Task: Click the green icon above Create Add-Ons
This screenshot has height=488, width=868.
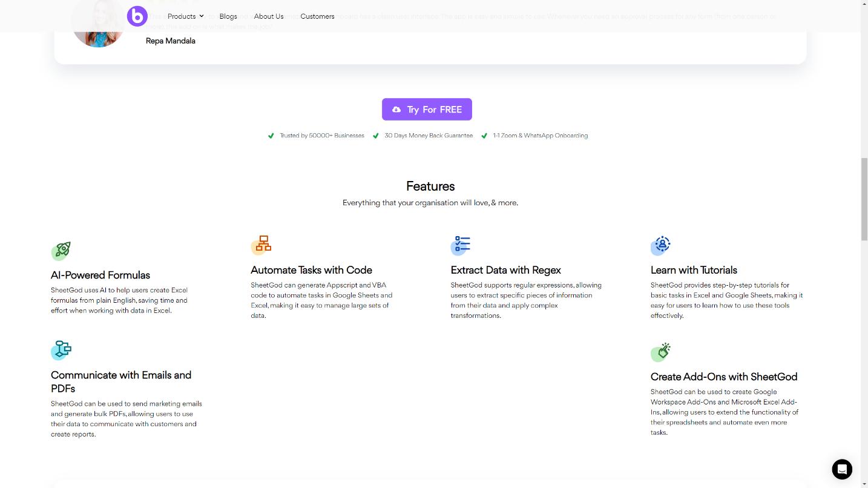Action: tap(660, 352)
